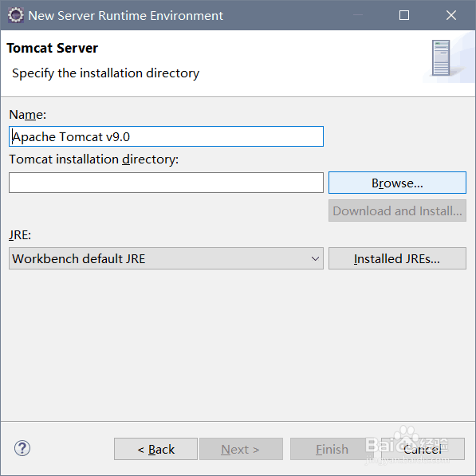Cancel the New Server Runtime dialog
This screenshot has height=476, width=476.
(x=423, y=449)
